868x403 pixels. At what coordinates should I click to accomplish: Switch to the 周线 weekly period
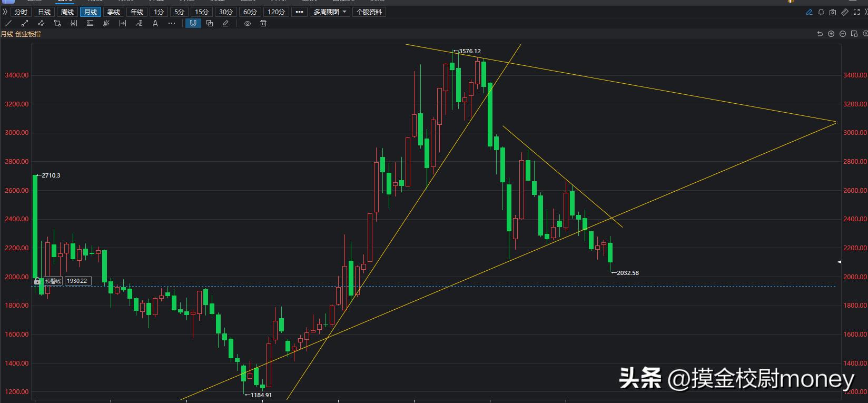click(67, 12)
